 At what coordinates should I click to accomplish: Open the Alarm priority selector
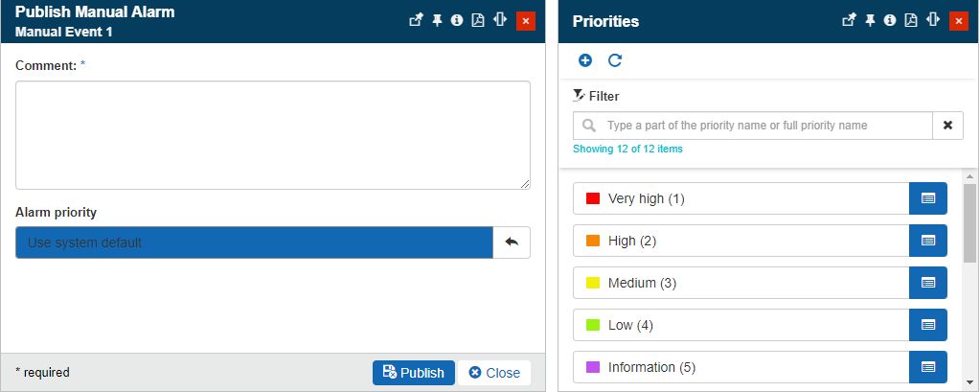pos(254,242)
